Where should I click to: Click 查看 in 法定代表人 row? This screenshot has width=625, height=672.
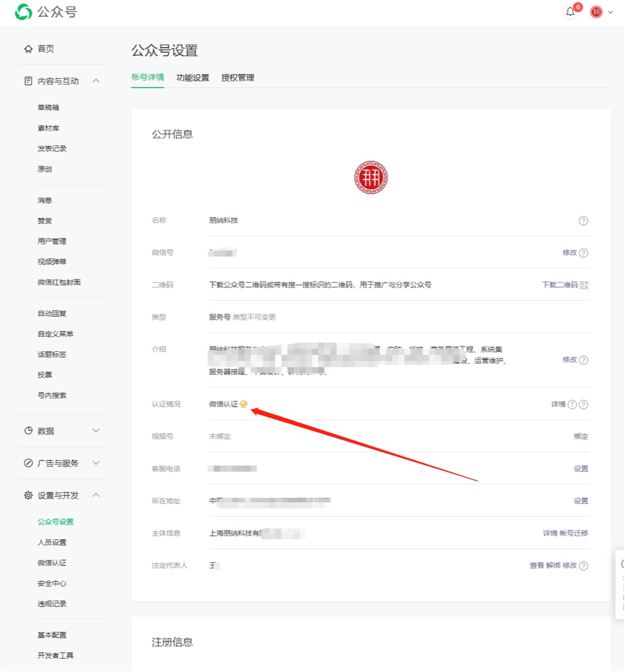tap(536, 566)
